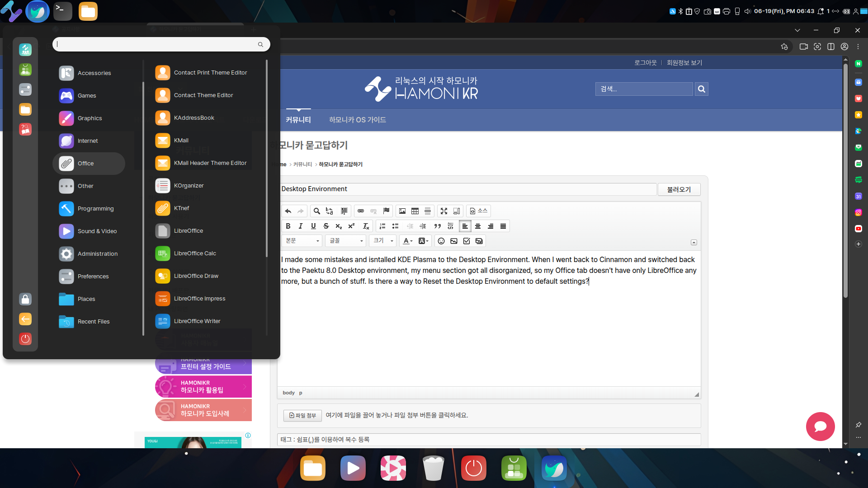
Task: Open the background color picker
Action: pos(424,241)
